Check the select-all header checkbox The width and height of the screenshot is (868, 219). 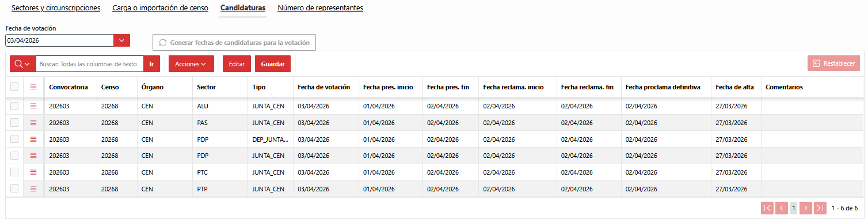point(14,87)
